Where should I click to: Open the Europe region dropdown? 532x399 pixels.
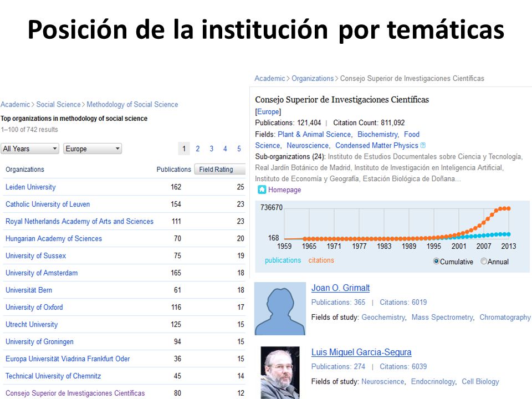[x=93, y=149]
